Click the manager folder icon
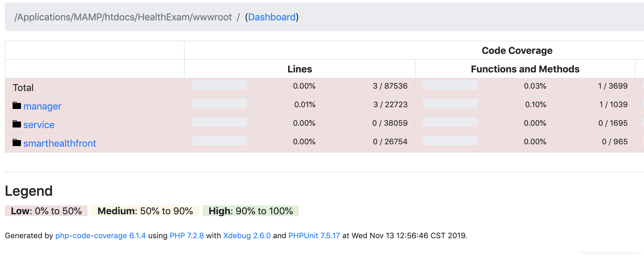The image size is (644, 258). (17, 105)
